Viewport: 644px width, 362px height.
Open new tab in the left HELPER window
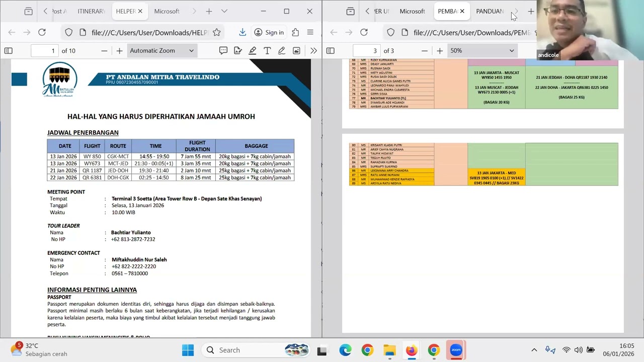click(209, 11)
